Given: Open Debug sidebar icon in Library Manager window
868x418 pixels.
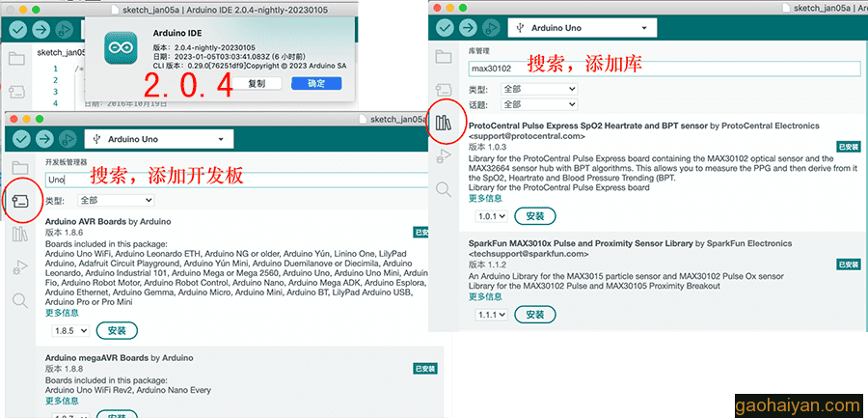Looking at the screenshot, I should click(444, 155).
